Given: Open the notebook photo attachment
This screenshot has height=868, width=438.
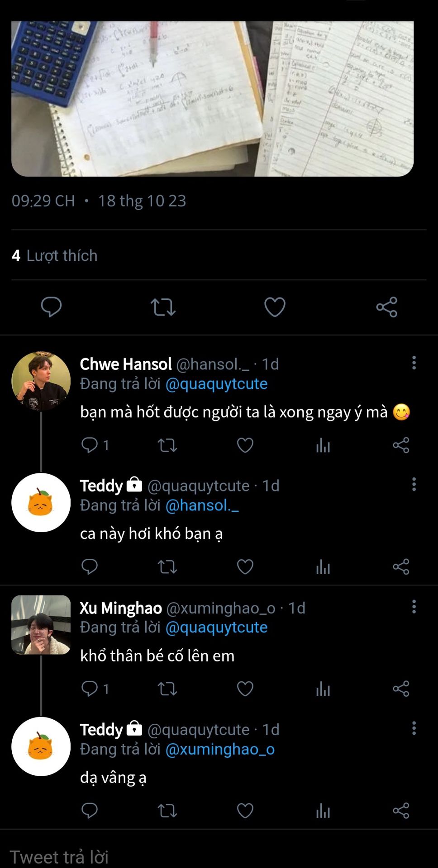Looking at the screenshot, I should pyautogui.click(x=212, y=98).
